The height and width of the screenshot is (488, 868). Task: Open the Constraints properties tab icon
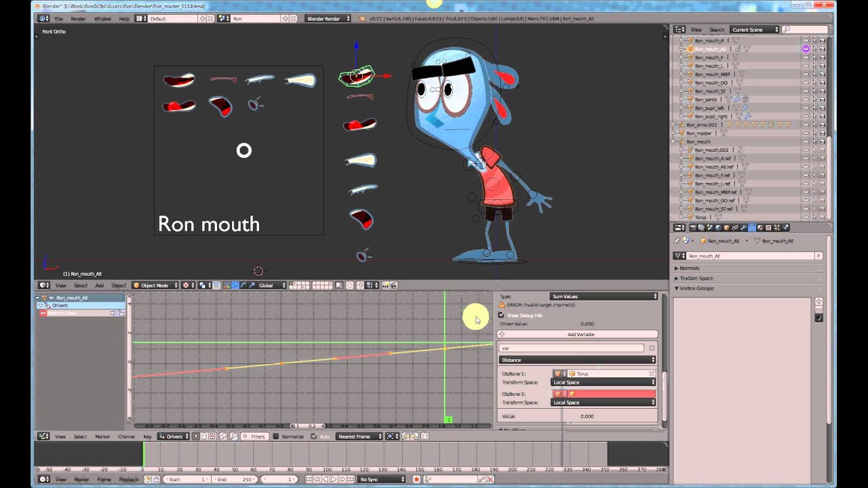coord(734,228)
